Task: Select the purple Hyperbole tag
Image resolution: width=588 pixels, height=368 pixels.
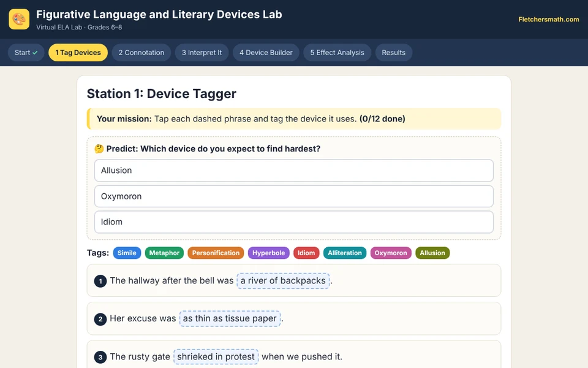Action: pos(268,253)
